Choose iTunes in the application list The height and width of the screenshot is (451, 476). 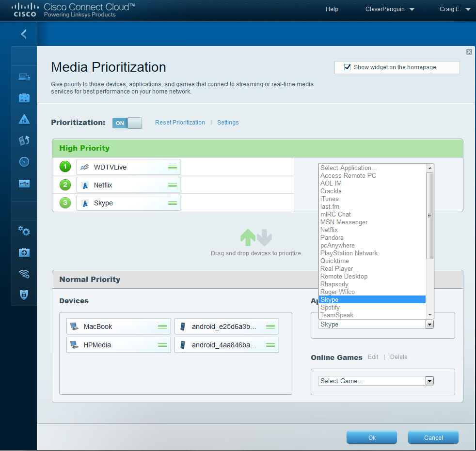372,199
